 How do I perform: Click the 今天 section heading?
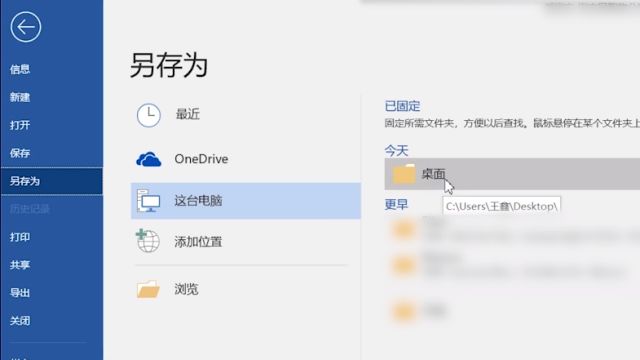[396, 151]
